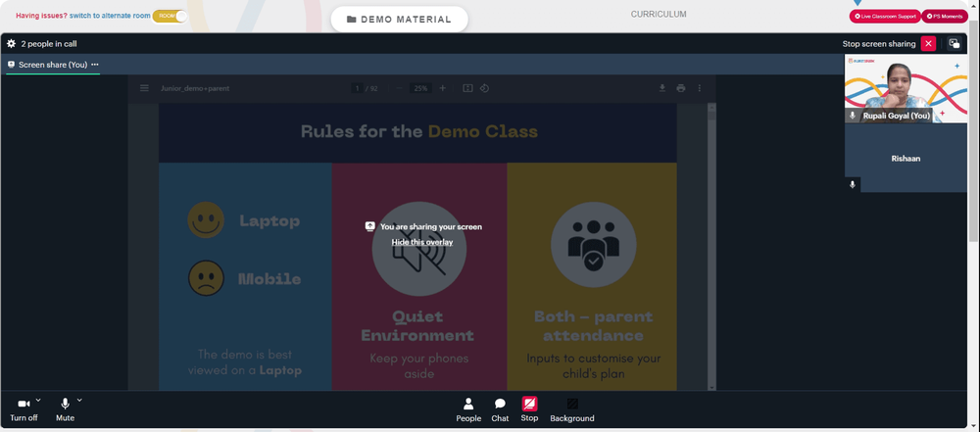Click the happy Laptop smiley icon
980x432 pixels.
click(x=206, y=220)
